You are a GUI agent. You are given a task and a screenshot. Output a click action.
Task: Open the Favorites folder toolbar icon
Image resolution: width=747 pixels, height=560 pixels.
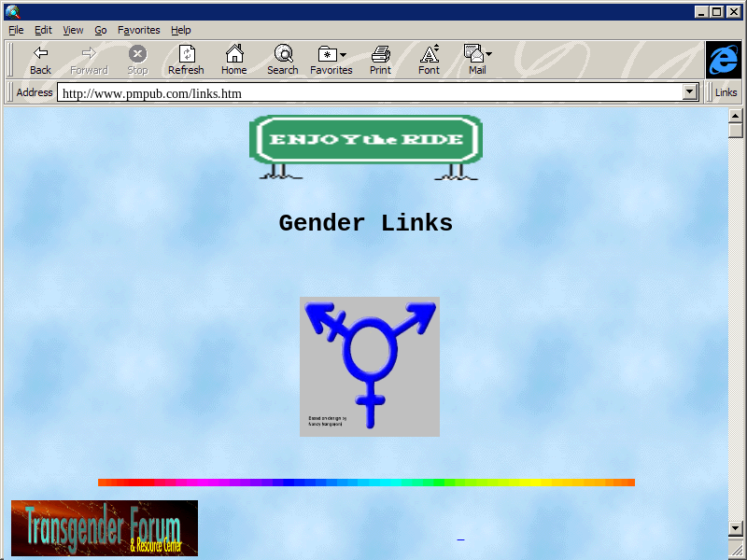[327, 54]
